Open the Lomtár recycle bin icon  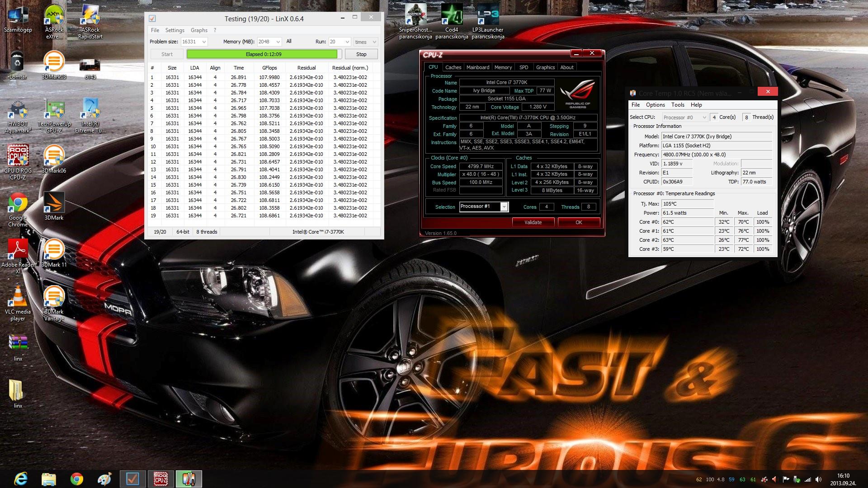pyautogui.click(x=18, y=65)
